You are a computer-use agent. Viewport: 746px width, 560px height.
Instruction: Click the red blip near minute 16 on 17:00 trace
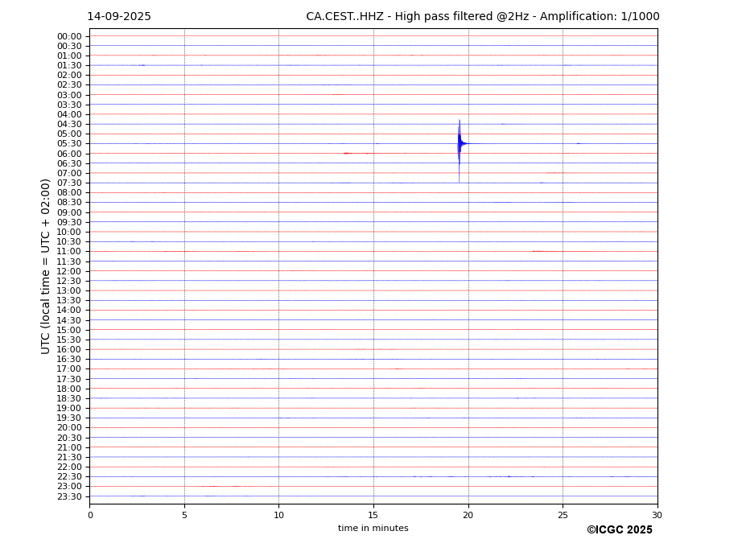398,369
